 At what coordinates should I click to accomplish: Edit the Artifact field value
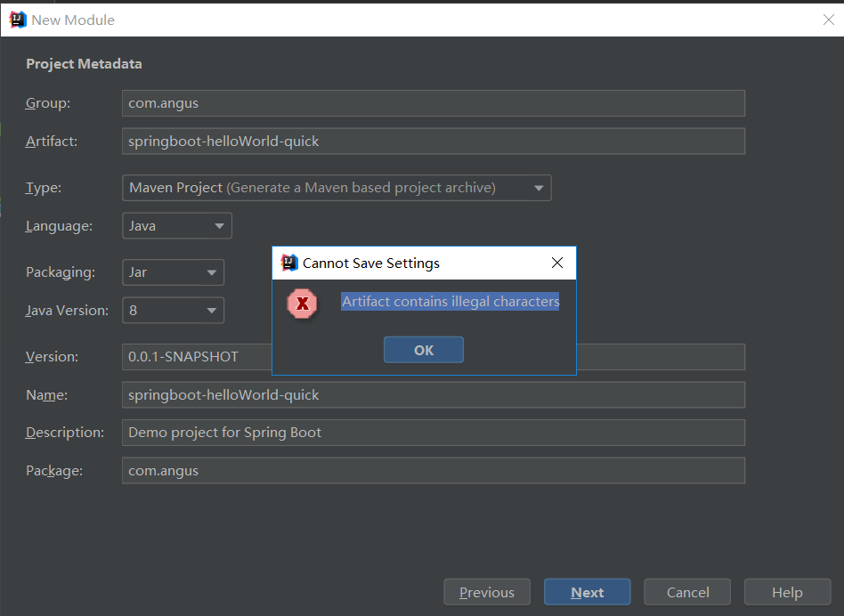coord(434,141)
